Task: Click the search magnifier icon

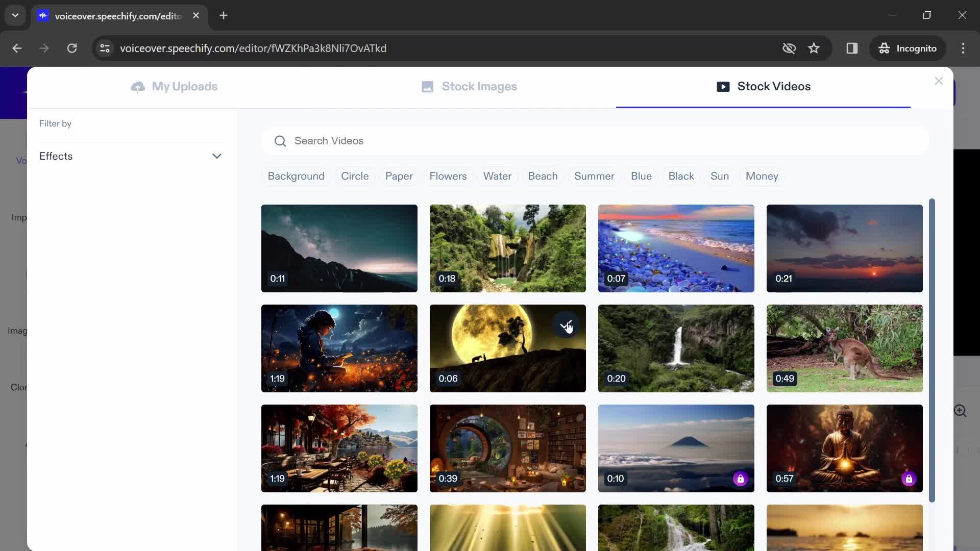Action: click(281, 141)
